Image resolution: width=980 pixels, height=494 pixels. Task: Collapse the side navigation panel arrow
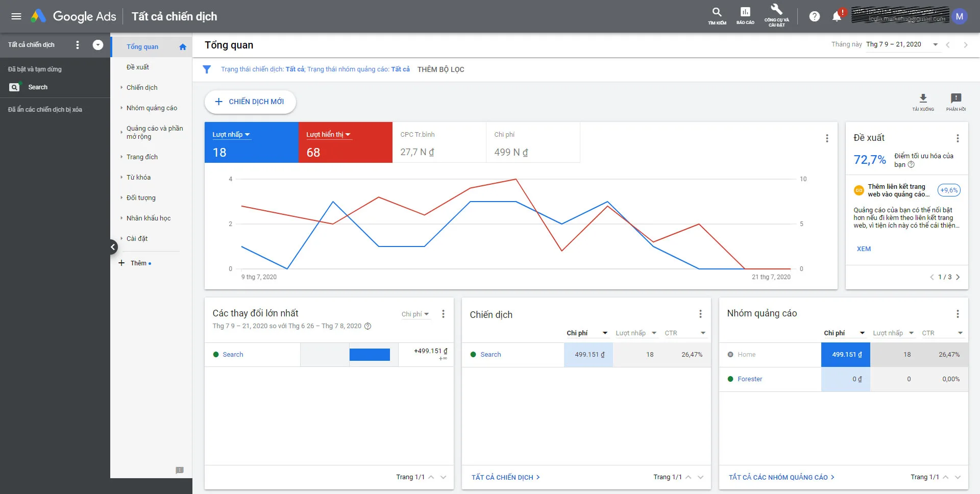(x=113, y=247)
